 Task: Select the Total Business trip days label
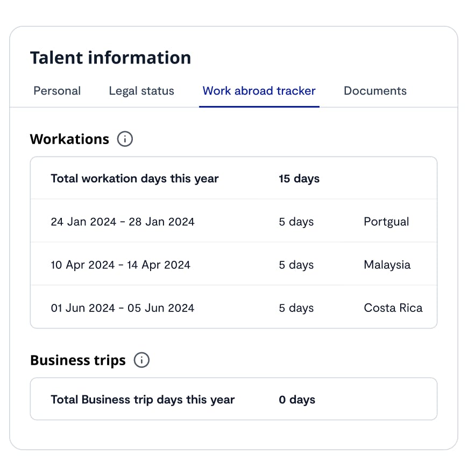click(x=143, y=400)
